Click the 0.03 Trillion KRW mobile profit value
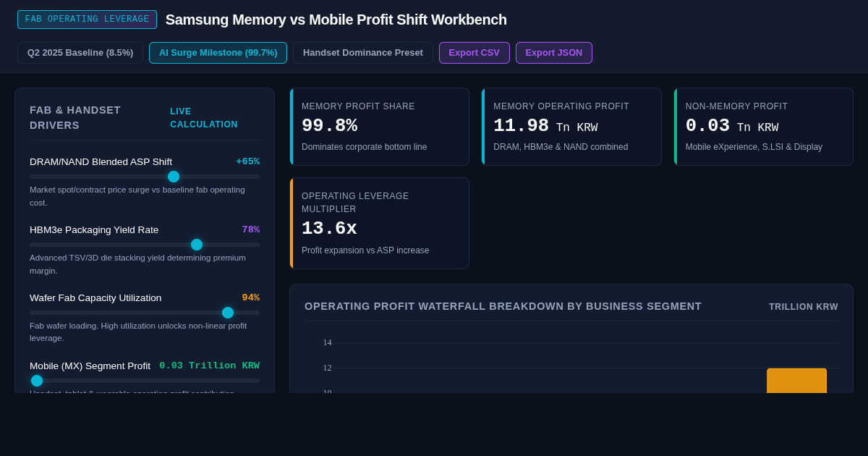This screenshot has height=456, width=868. (x=210, y=366)
